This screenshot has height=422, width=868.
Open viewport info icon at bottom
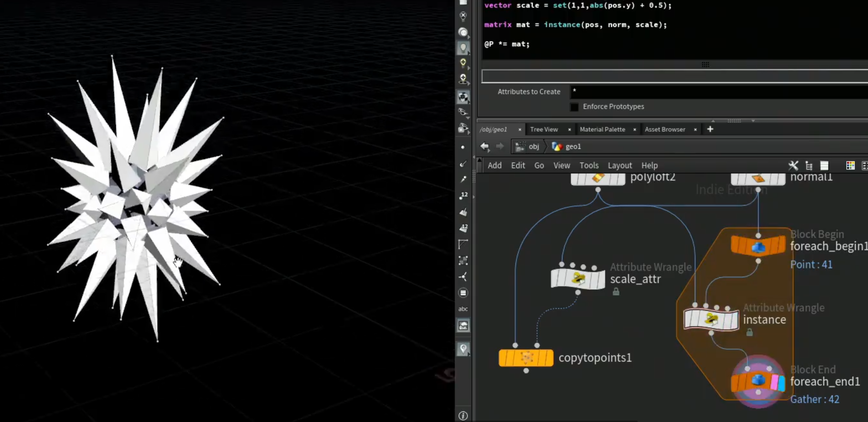coord(463,416)
